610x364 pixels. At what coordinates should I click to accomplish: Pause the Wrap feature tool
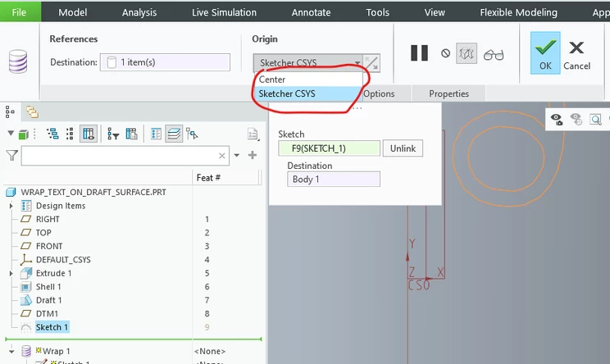(420, 53)
